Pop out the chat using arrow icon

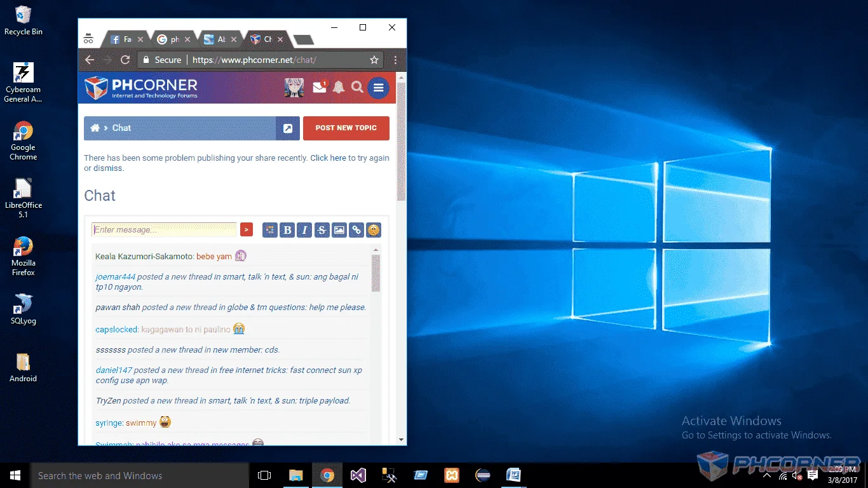(288, 128)
